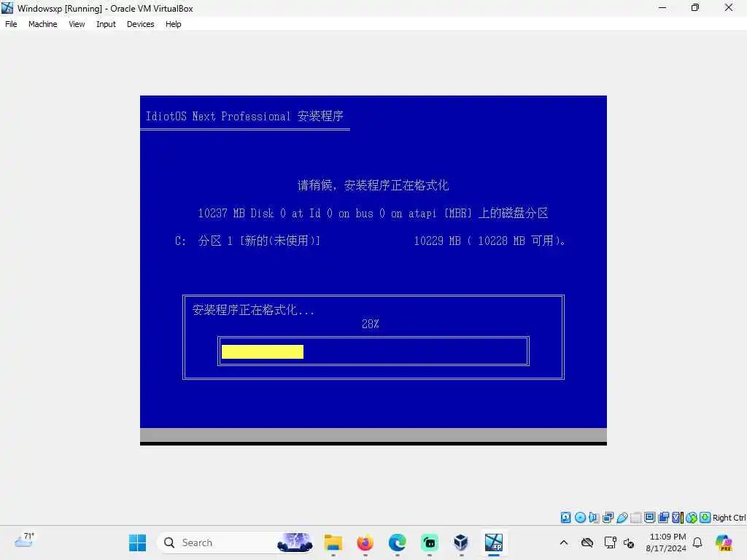Click the 28% progress text
The image size is (747, 560).
point(370,324)
